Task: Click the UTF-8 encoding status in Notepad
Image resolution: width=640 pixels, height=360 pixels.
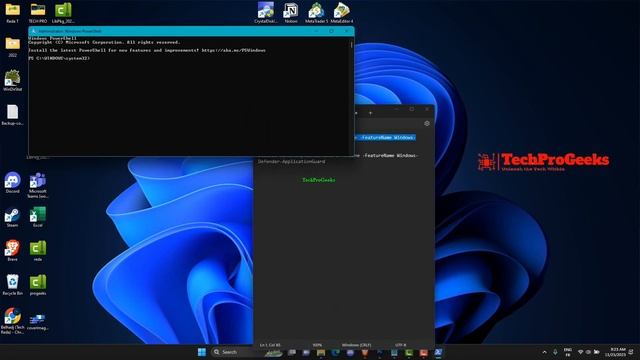Action: (400, 345)
